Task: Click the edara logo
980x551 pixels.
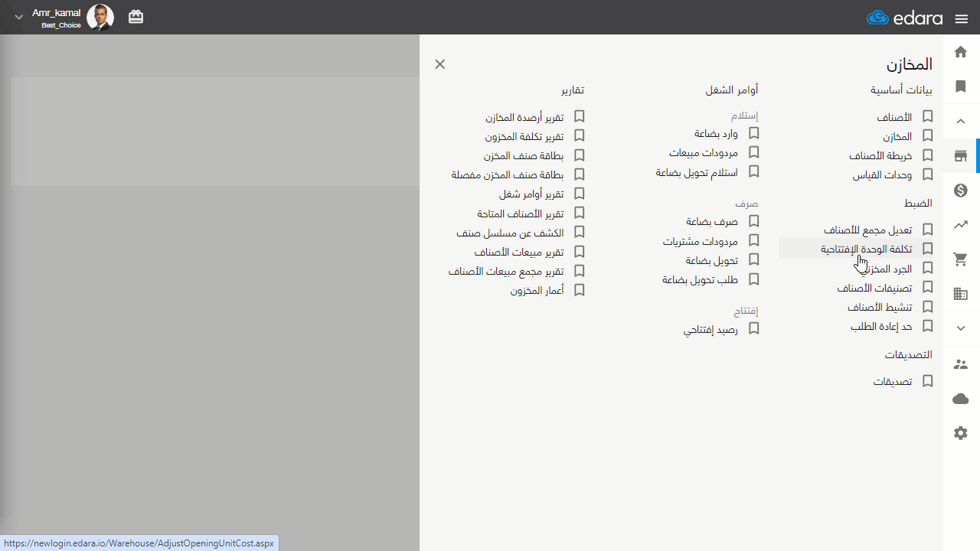Action: coord(905,18)
